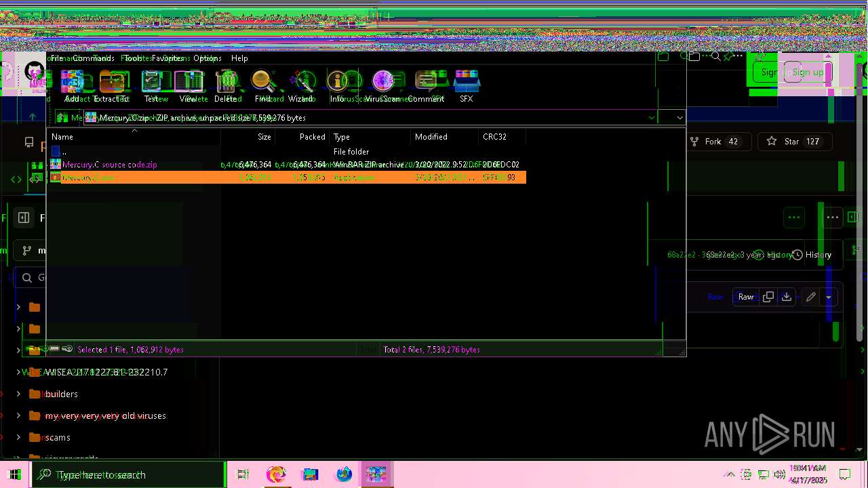
Task: Sort file list by Modified column
Action: [445, 137]
